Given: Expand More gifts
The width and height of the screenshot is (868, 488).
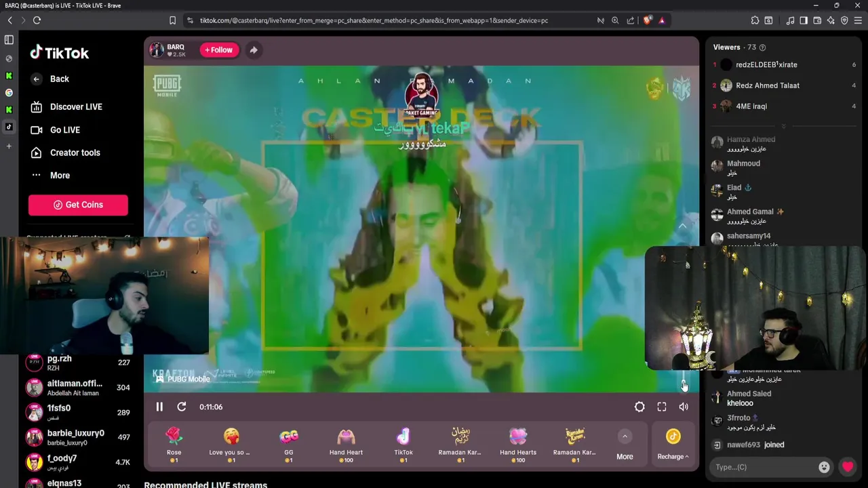Looking at the screenshot, I should coord(625,445).
